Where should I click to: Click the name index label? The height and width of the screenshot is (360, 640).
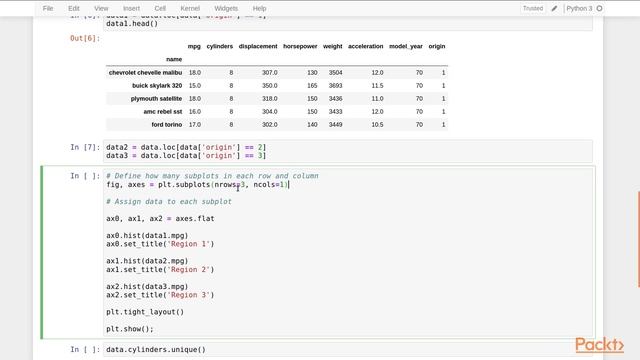(x=174, y=59)
